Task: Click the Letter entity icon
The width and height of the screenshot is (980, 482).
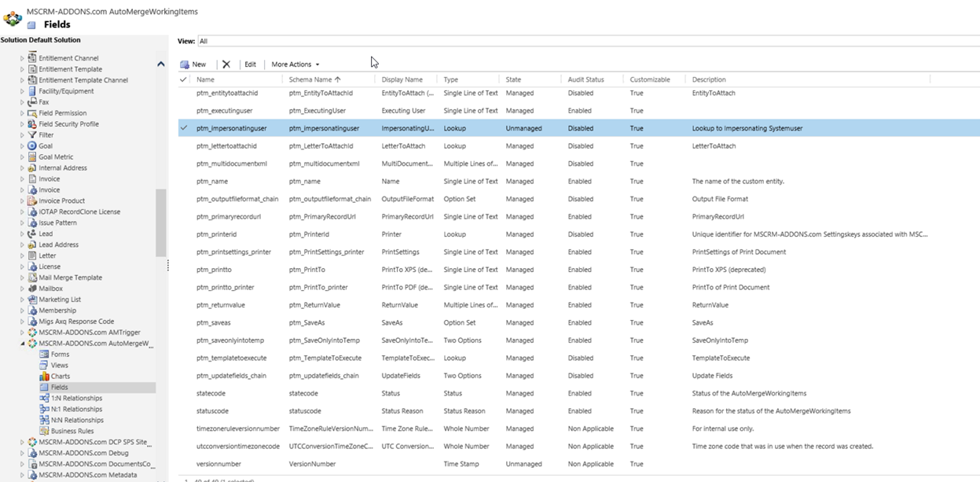Action: 32,256
